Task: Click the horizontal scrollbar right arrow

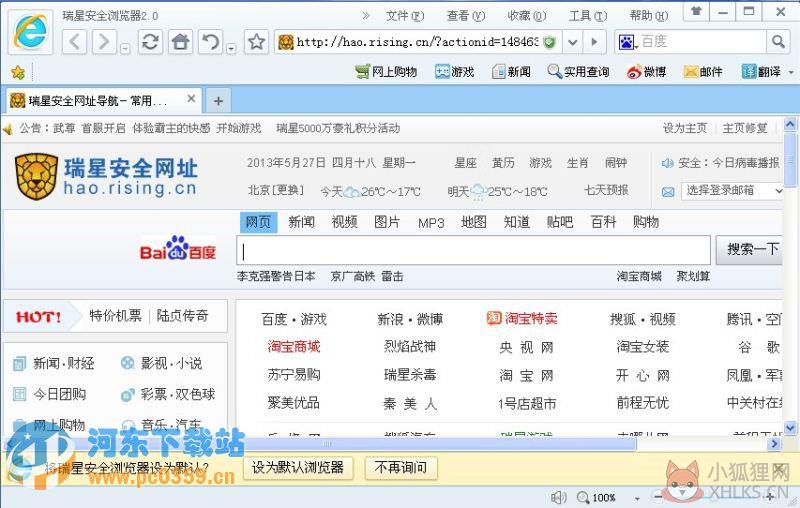Action: point(774,444)
